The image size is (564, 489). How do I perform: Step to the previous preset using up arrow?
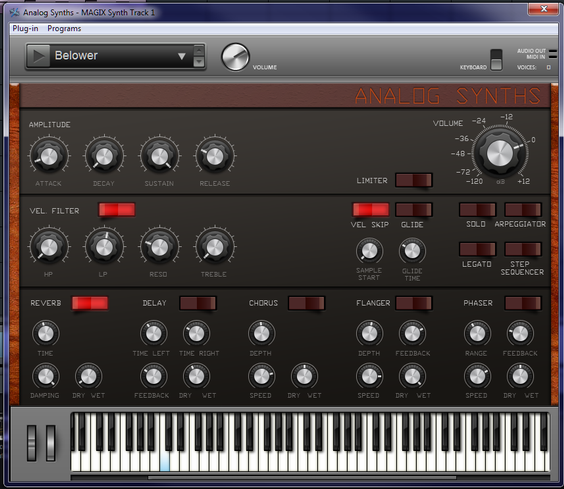(x=199, y=50)
